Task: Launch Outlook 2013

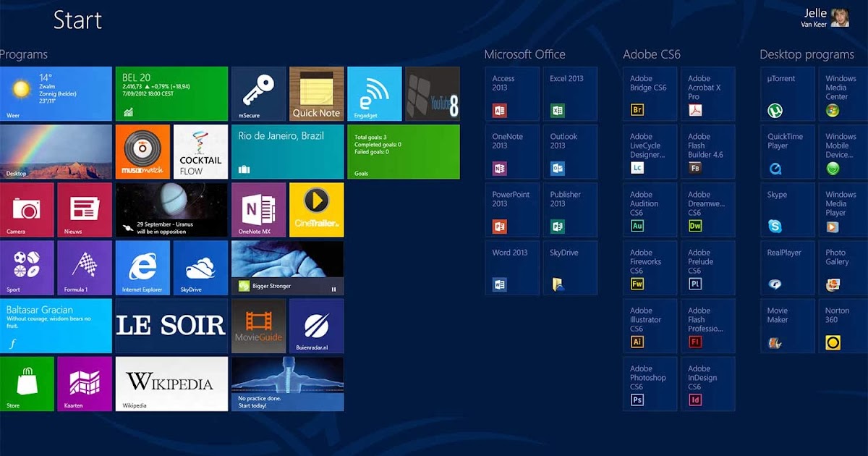Action: (570, 152)
